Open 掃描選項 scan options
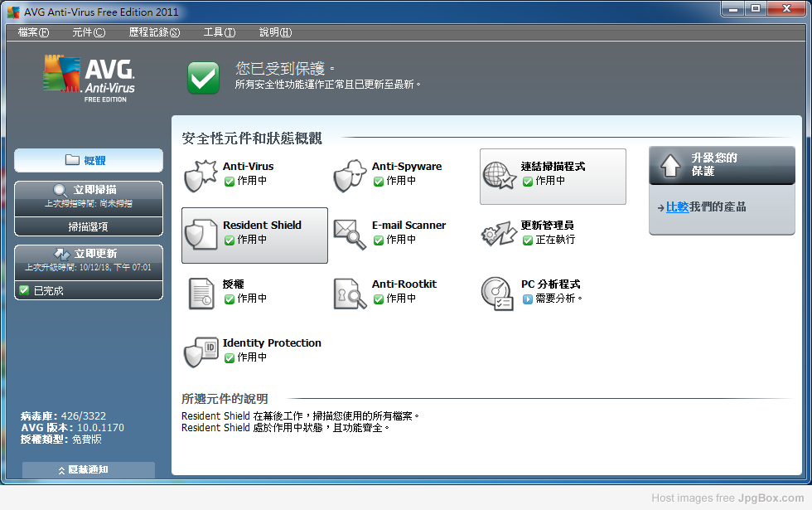Screen dimensions: 812x510 pyautogui.click(x=89, y=226)
